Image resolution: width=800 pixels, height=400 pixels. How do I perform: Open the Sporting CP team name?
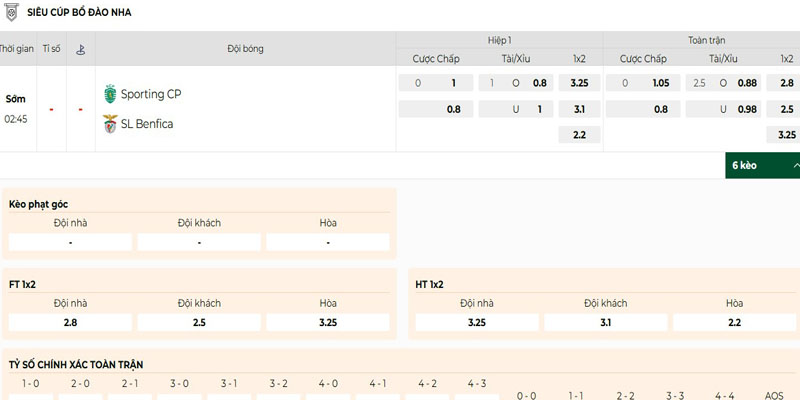151,94
